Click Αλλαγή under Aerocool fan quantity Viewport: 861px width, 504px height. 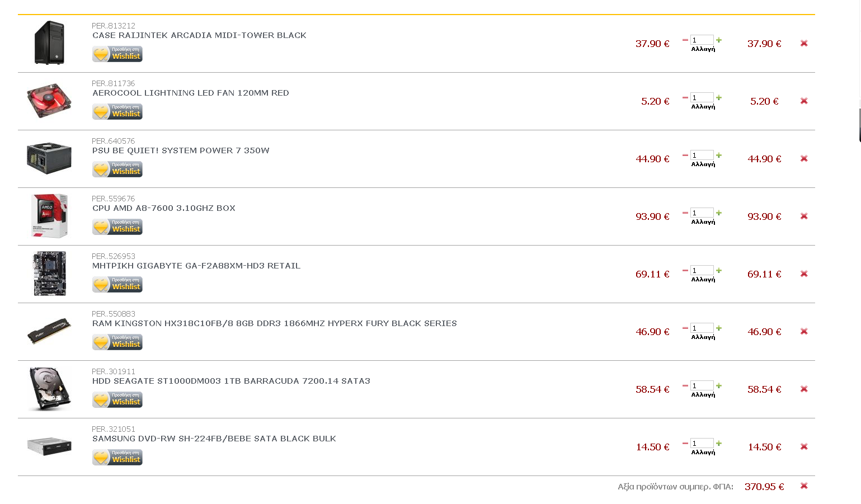coord(703,107)
